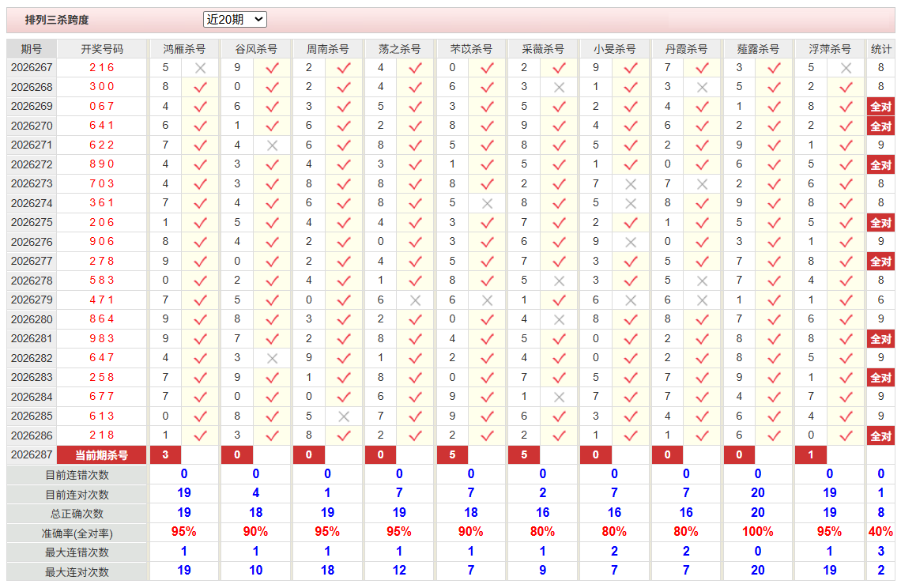
Task: Click the 100% accuracy value
Action: click(758, 532)
